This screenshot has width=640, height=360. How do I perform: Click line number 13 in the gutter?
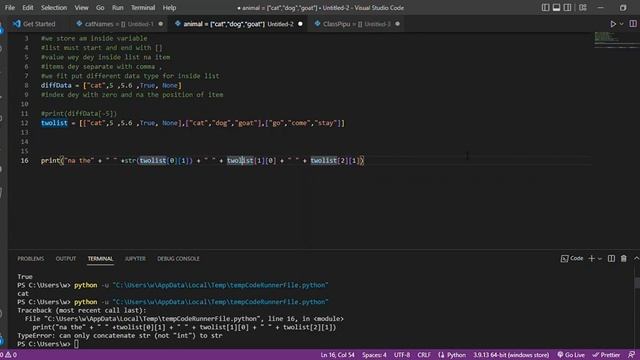coord(24,132)
